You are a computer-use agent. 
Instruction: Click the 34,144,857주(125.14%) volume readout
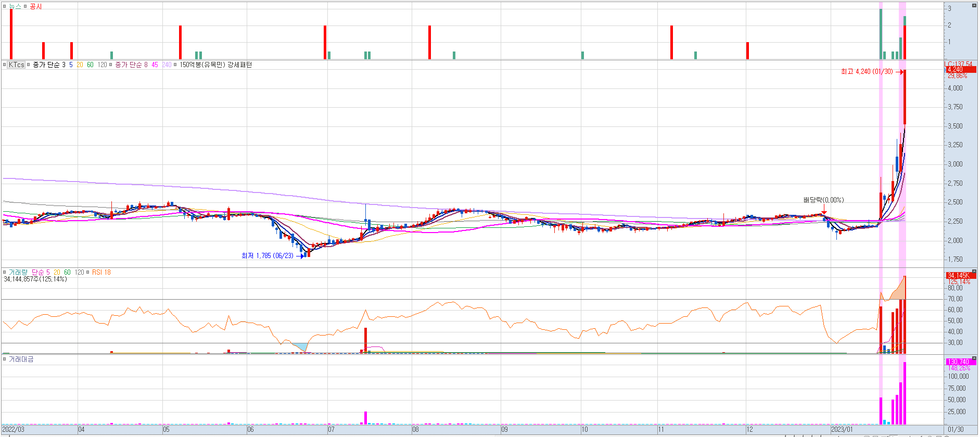coord(35,279)
